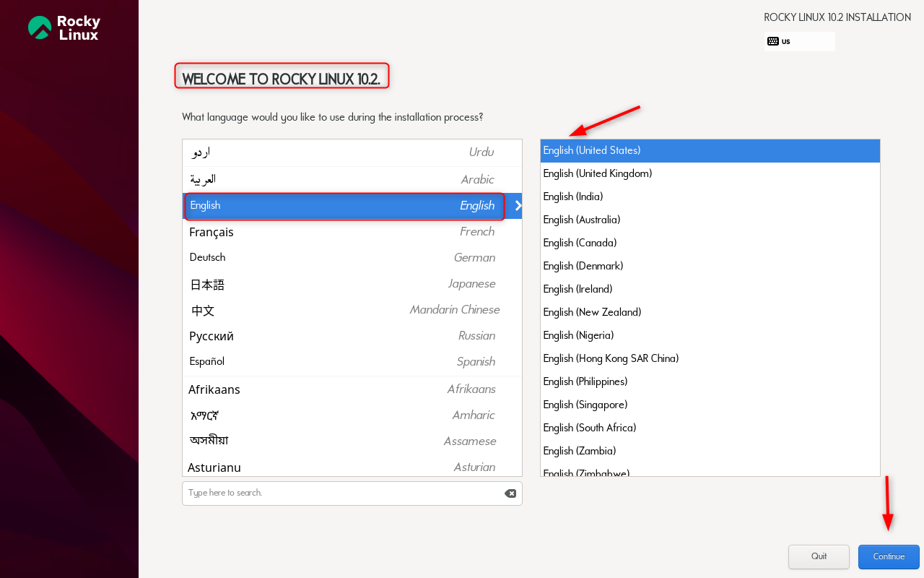Choose English (Ireland) locale
This screenshot has width=924, height=578.
[710, 289]
